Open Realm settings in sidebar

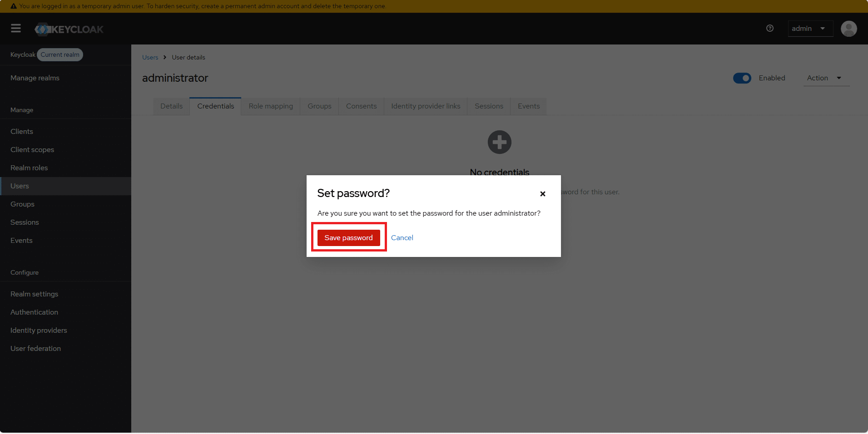click(35, 294)
